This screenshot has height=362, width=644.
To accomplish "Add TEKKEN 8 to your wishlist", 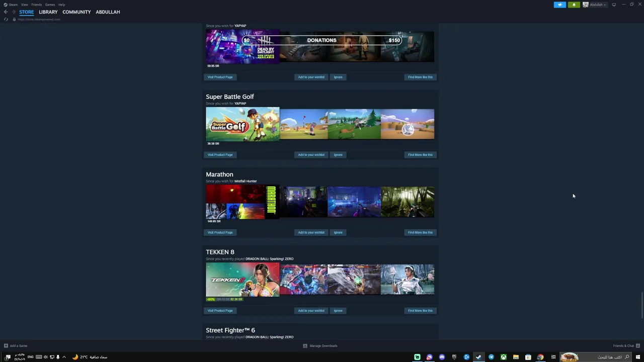I will [311, 311].
